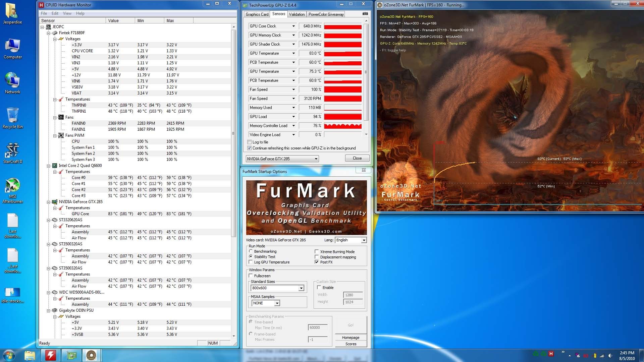Switch to the Graphics Card tab
The width and height of the screenshot is (644, 362).
coord(257,14)
